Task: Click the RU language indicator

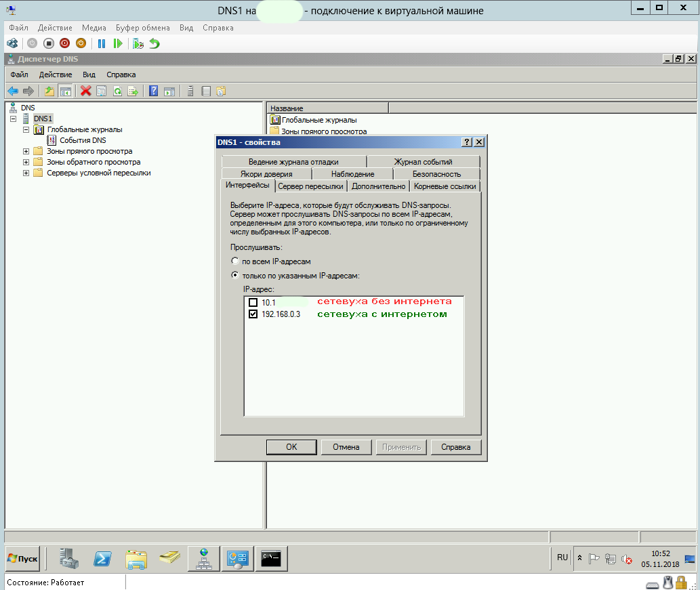Action: (x=562, y=557)
